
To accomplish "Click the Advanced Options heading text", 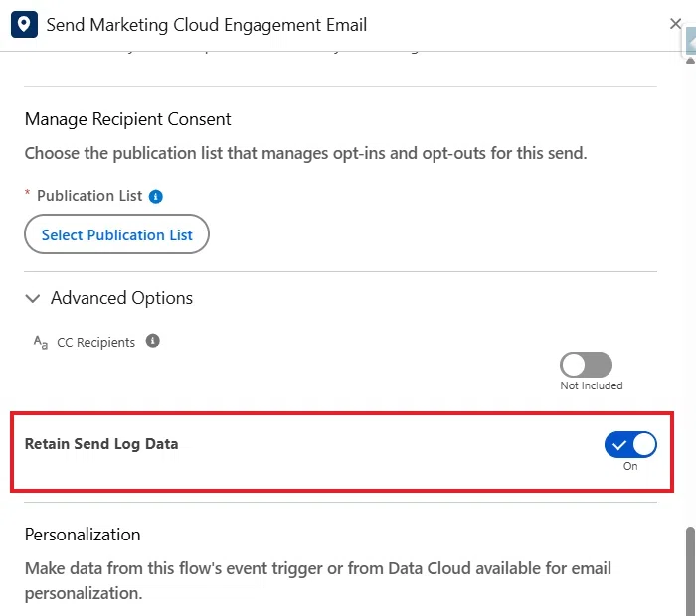I will (x=121, y=298).
